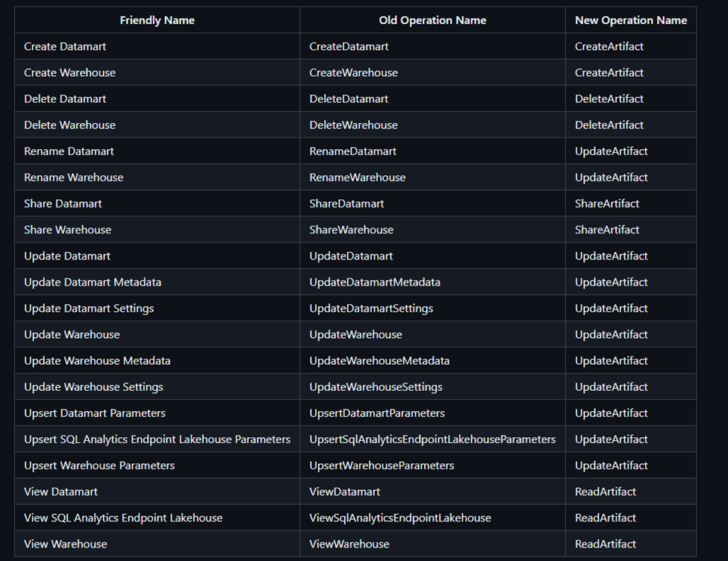728x561 pixels.
Task: Click the "New Operation Name" column header
Action: click(630, 20)
